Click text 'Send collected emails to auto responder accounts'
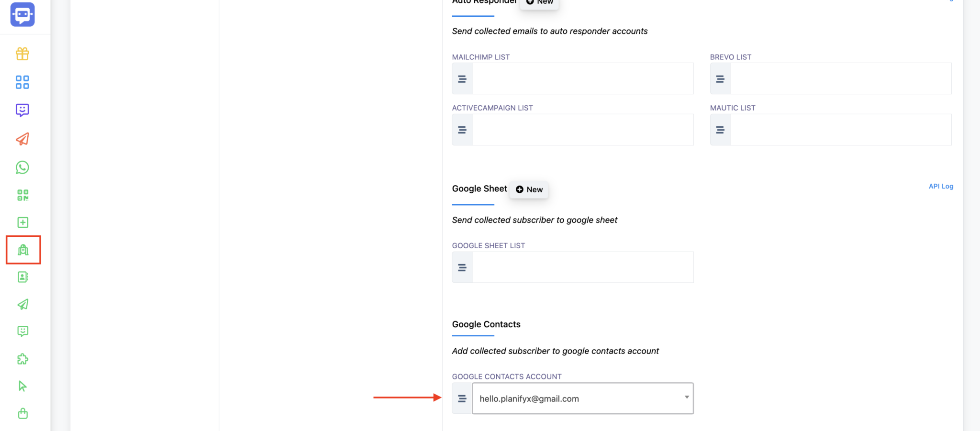This screenshot has height=431, width=980. point(550,31)
